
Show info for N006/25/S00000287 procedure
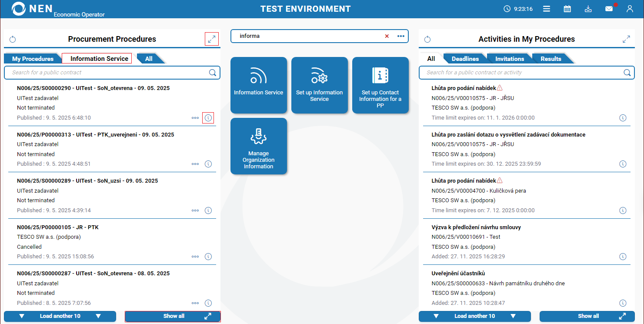(208, 303)
